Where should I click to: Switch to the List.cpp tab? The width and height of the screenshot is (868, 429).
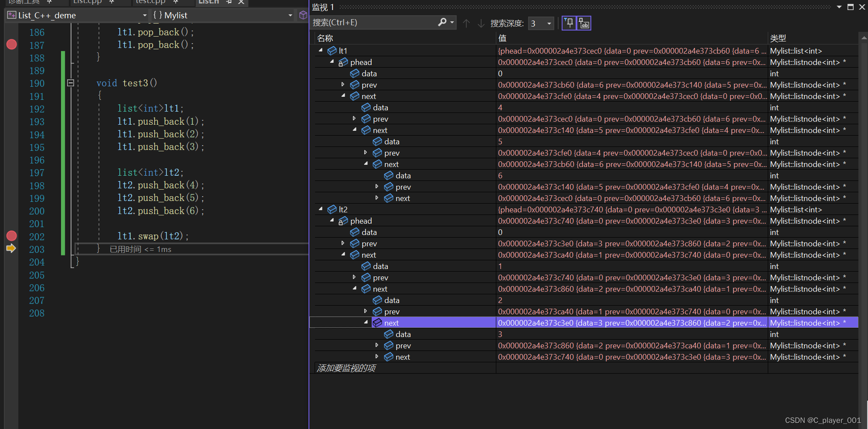coord(87,2)
